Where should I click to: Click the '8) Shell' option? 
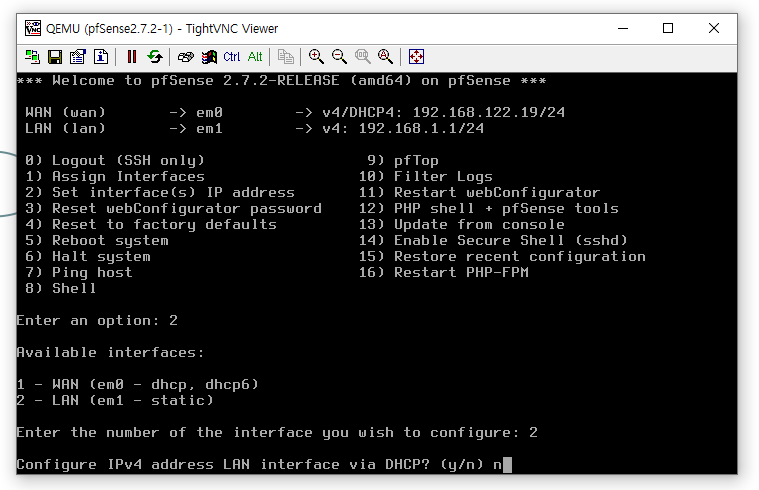pos(61,289)
